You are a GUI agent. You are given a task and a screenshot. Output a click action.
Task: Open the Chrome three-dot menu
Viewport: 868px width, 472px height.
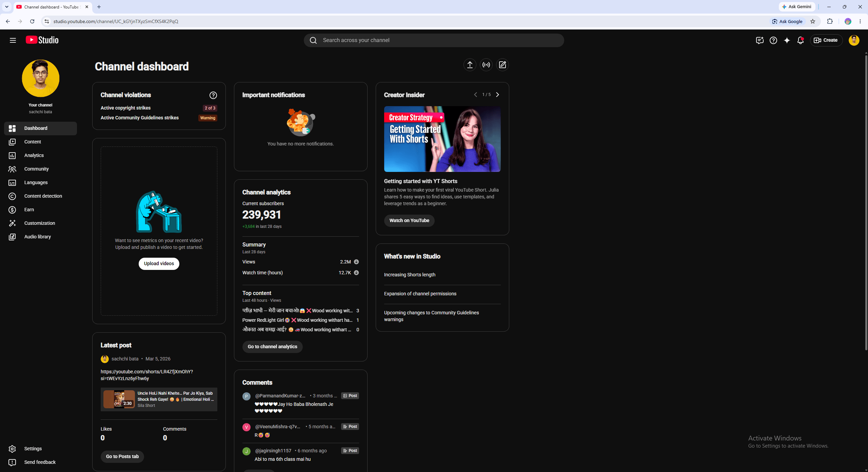coord(860,21)
